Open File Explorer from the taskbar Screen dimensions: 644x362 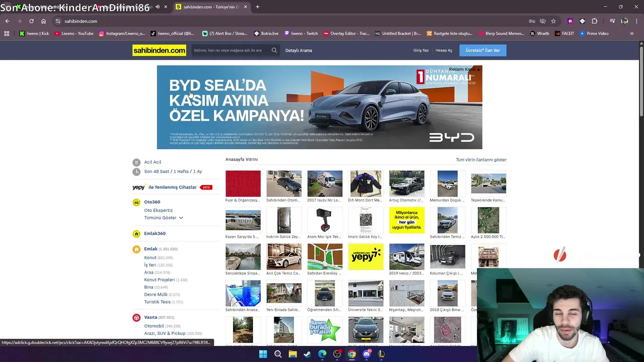coord(292,354)
